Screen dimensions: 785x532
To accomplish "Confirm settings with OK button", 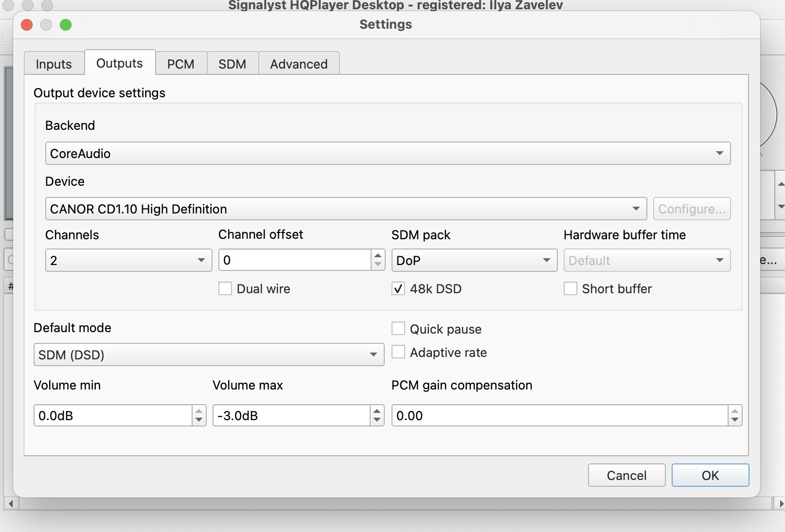I will (710, 475).
